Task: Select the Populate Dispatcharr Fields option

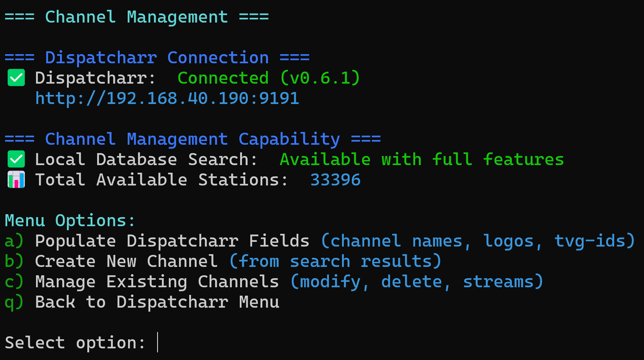Action: [172, 241]
